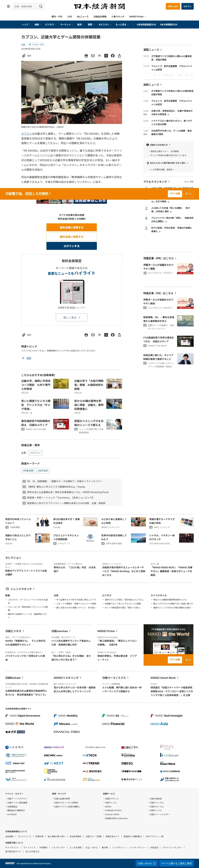Viewport: 199px width, 868px height.
Task: Open the 朝刊・夕刊 menu item
Action: (57, 17)
